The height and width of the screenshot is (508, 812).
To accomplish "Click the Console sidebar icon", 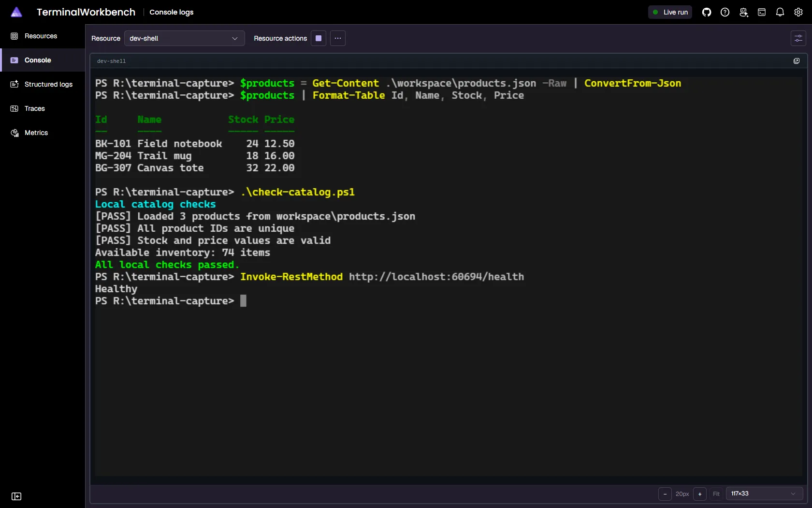I will point(14,60).
